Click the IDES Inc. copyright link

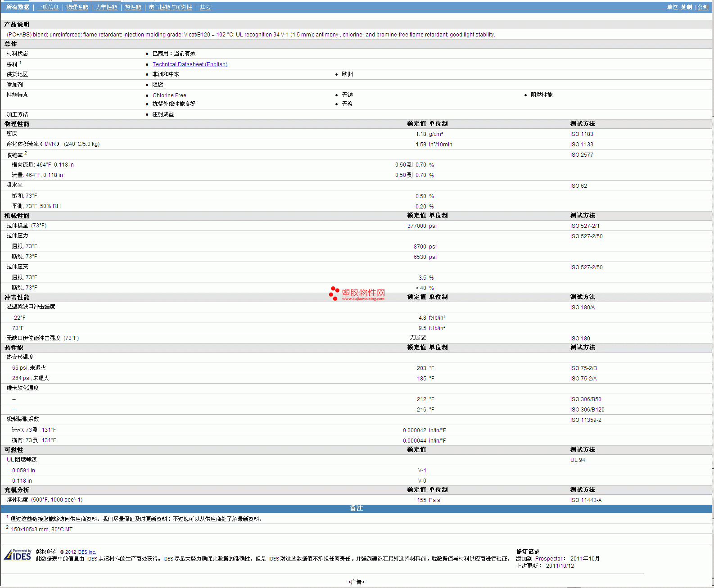tap(86, 552)
